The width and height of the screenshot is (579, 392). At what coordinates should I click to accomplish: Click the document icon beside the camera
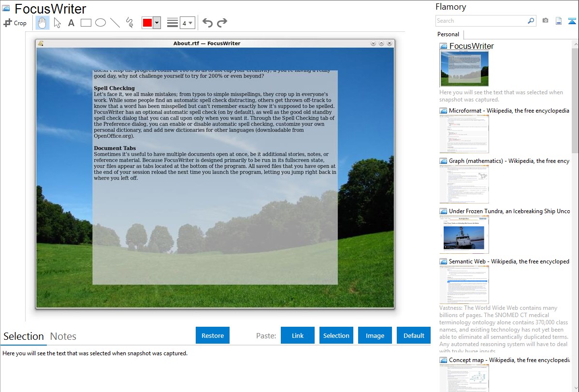click(559, 21)
